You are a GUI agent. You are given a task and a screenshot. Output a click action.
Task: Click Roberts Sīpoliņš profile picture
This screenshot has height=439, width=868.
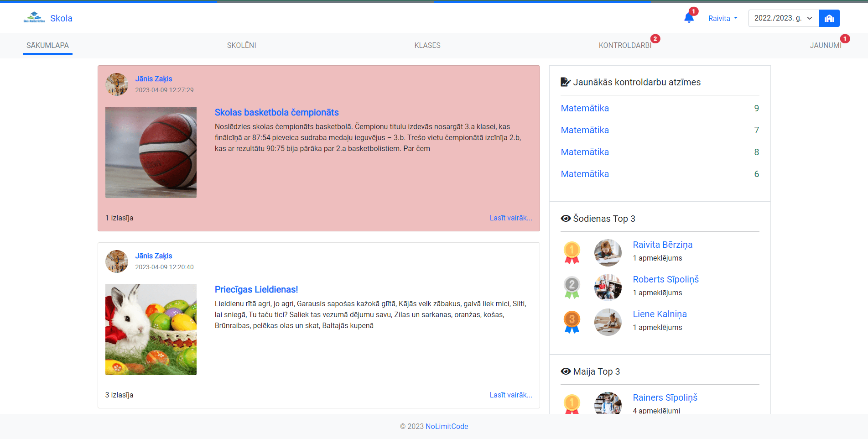tap(608, 287)
